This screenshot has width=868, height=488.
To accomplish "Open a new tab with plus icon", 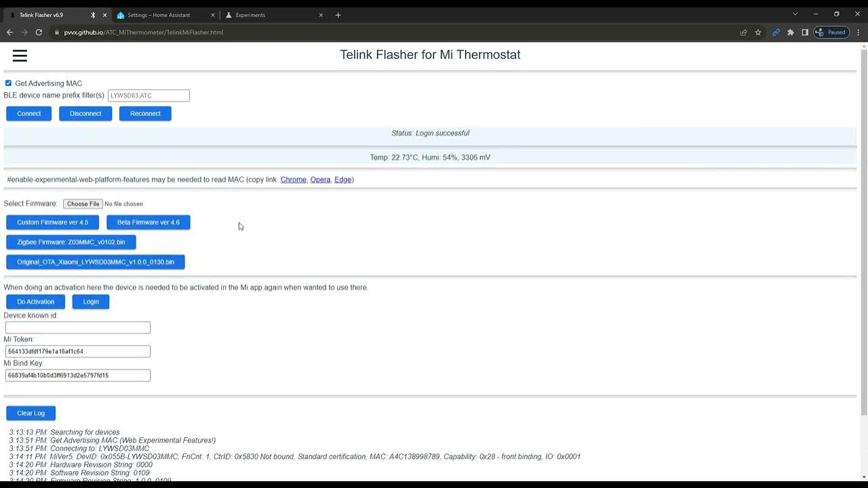I will point(338,15).
